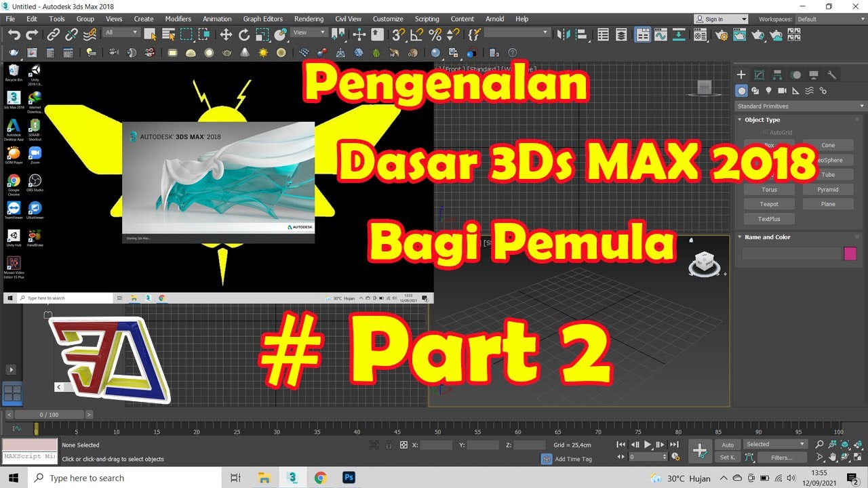This screenshot has width=868, height=488.
Task: Activate the Select Object tool
Action: coord(151,34)
